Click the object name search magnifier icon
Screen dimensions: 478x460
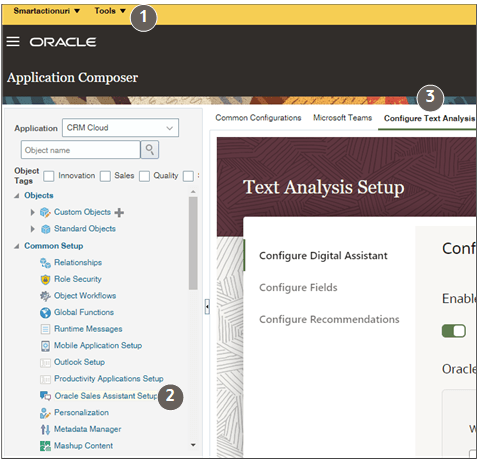150,150
